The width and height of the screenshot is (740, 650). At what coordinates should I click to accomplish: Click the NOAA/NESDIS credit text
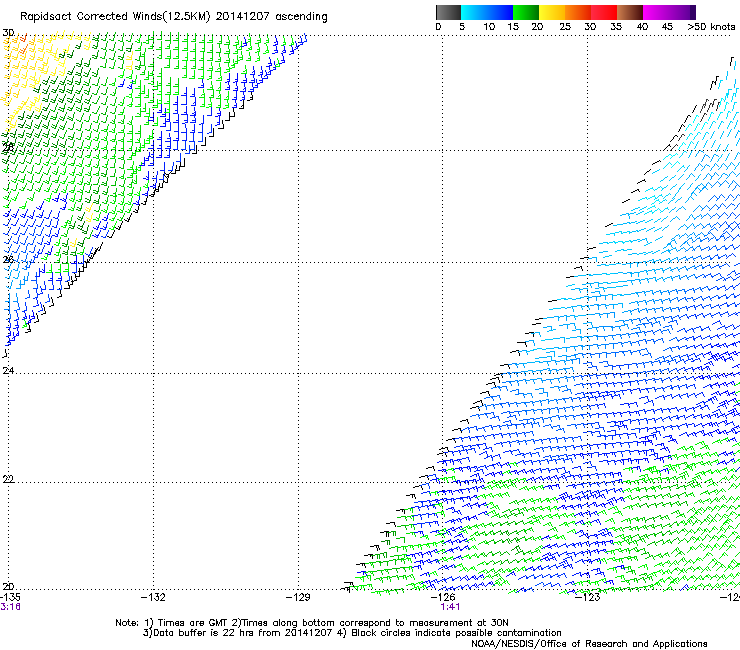point(589,644)
